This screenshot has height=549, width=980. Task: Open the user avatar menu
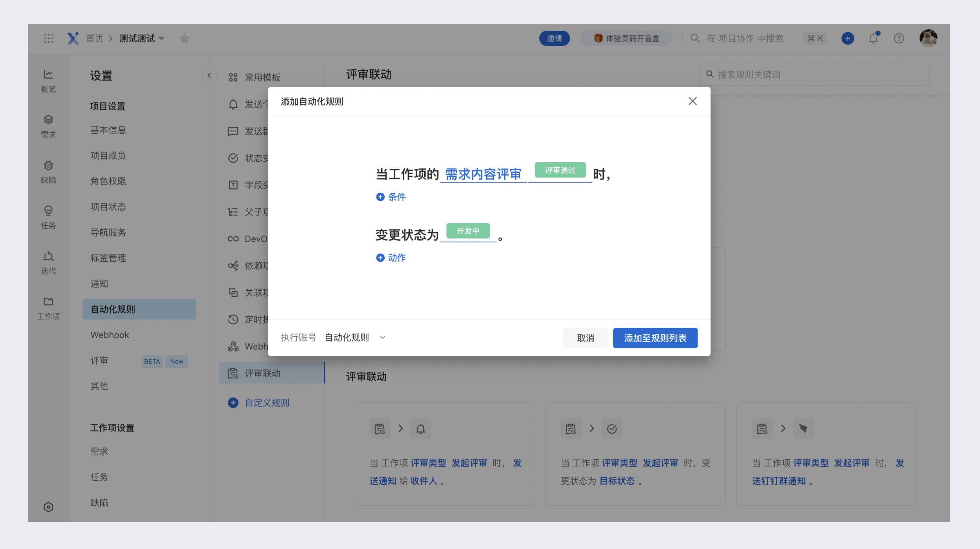pyautogui.click(x=928, y=38)
